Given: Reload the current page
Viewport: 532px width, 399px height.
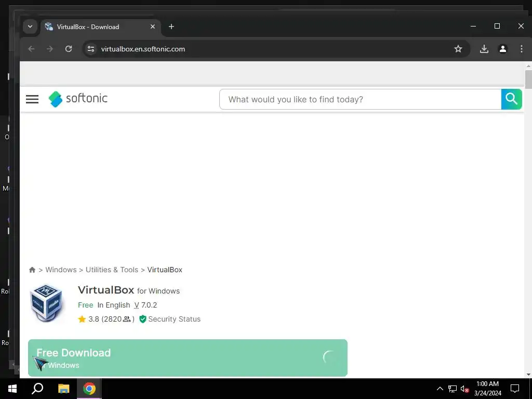Looking at the screenshot, I should tap(69, 49).
